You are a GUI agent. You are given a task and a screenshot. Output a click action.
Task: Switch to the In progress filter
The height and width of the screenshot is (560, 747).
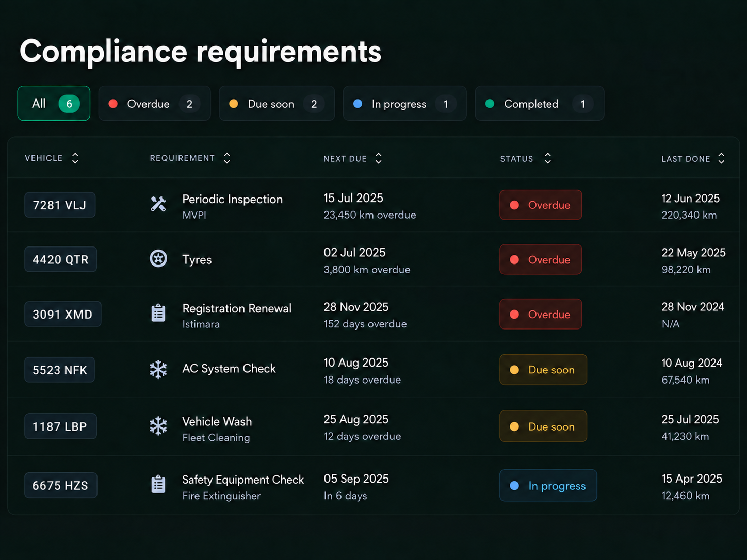click(x=405, y=103)
